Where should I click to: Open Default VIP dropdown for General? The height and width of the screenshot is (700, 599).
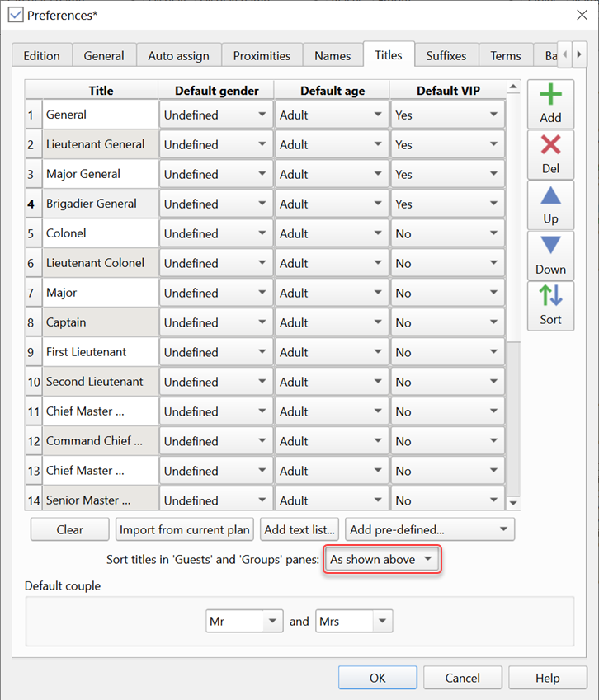tap(446, 115)
